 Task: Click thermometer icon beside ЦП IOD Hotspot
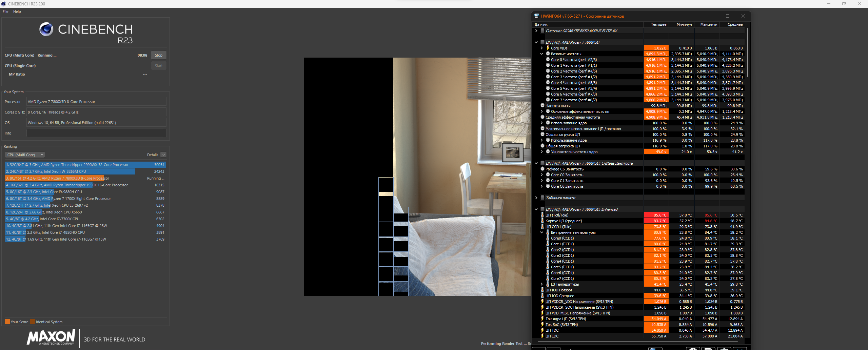[542, 290]
